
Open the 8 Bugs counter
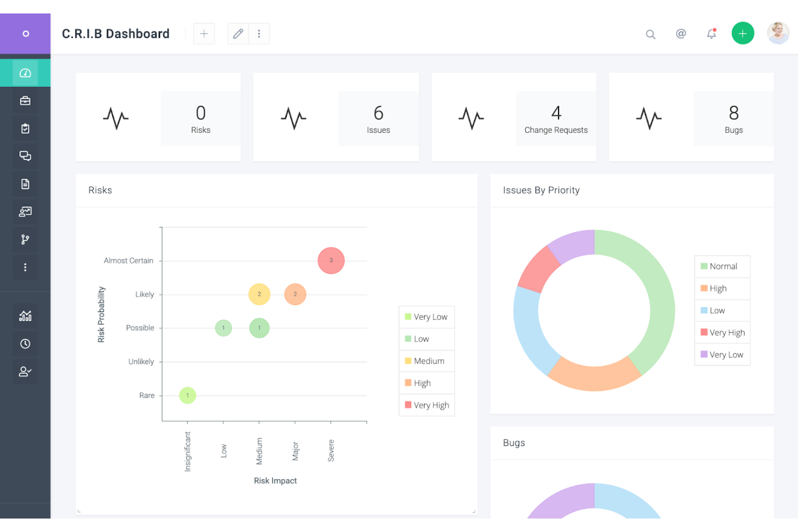point(734,119)
